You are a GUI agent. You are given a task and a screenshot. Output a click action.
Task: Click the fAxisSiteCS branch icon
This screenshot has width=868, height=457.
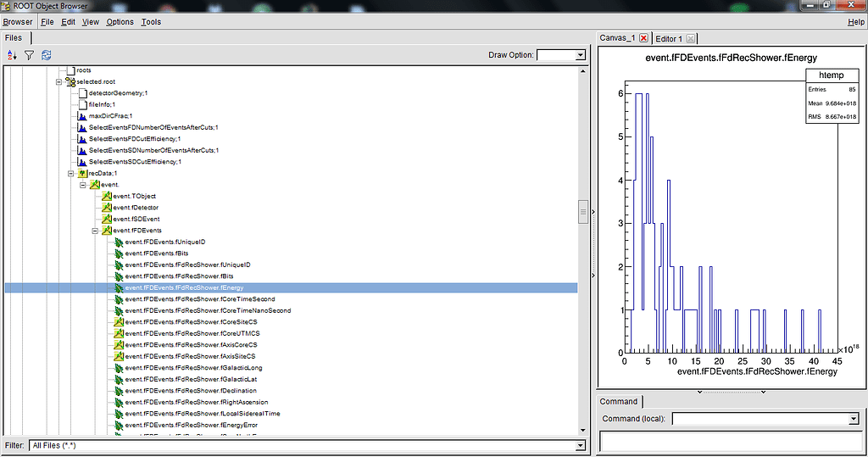coord(119,356)
